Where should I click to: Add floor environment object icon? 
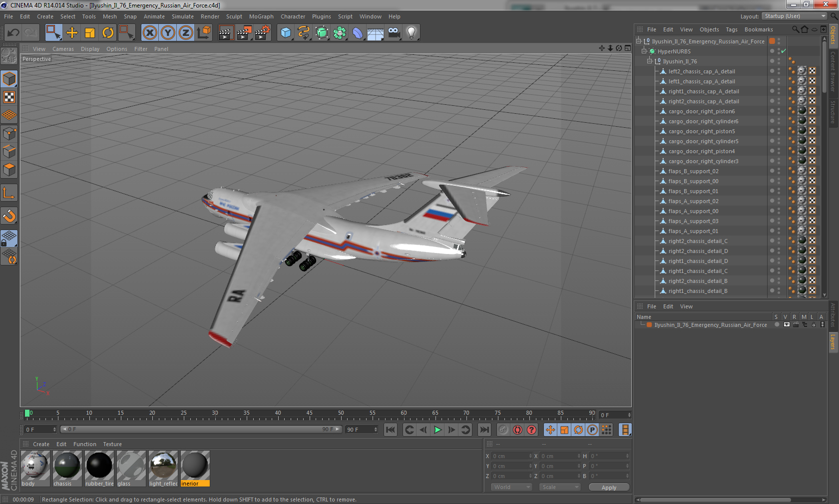point(376,33)
